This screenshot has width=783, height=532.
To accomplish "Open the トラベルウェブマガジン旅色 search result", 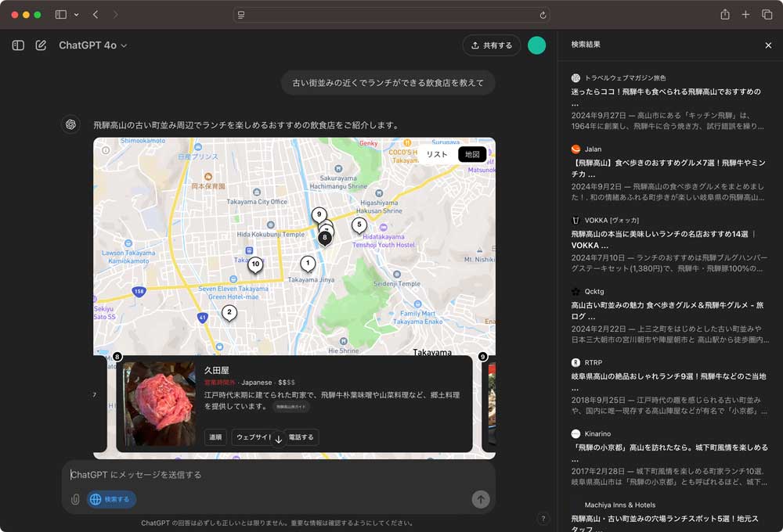I will tap(670, 102).
